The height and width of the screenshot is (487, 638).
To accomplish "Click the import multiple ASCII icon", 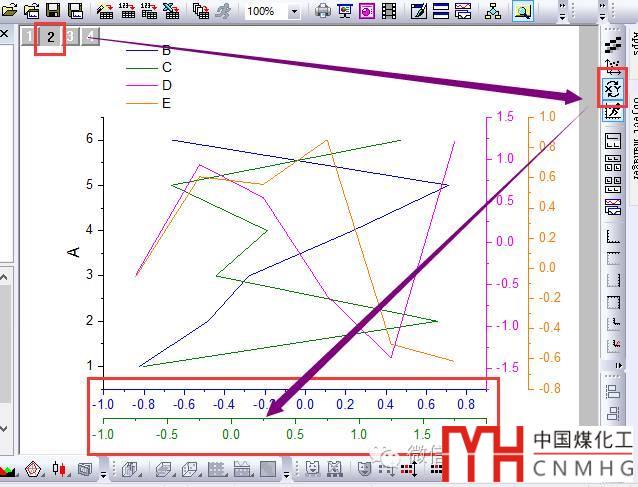I will coord(149,10).
